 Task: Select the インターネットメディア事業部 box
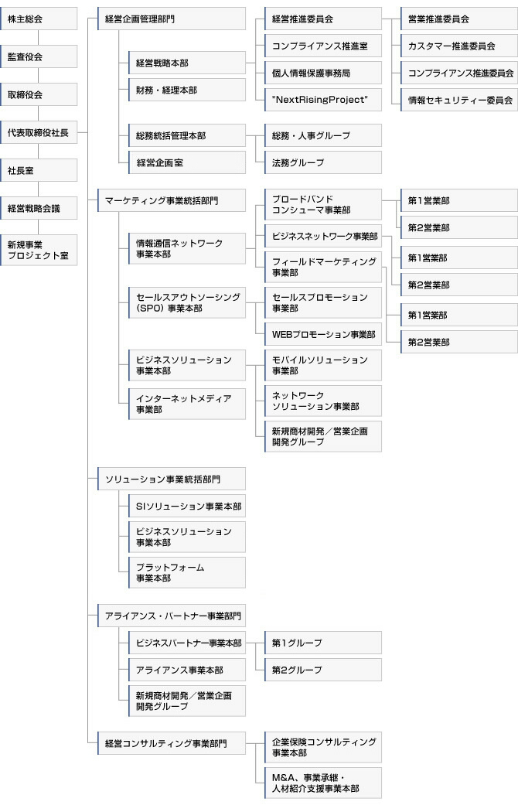pyautogui.click(x=186, y=404)
